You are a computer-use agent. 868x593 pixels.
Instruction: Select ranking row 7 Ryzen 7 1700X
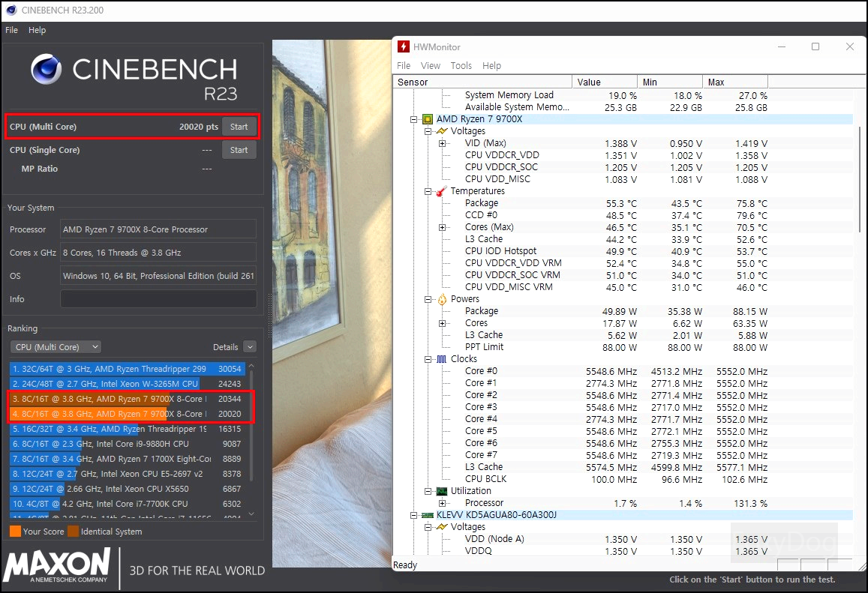coord(127,459)
